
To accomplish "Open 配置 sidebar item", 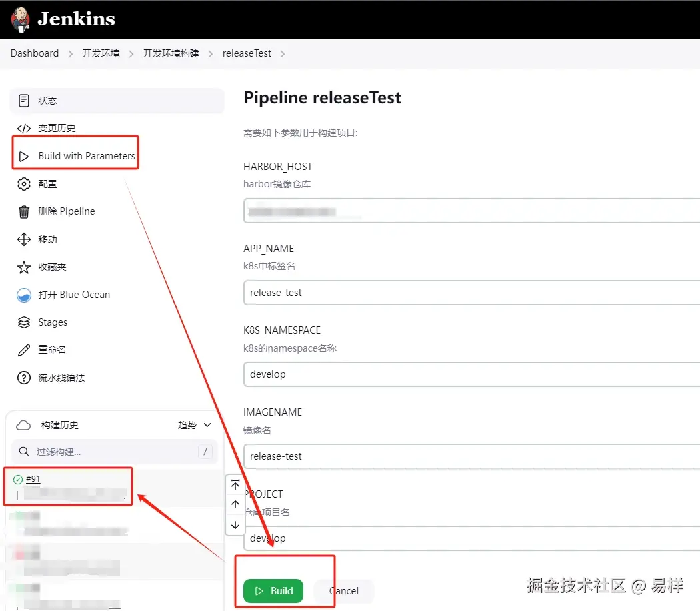I will coord(48,184).
